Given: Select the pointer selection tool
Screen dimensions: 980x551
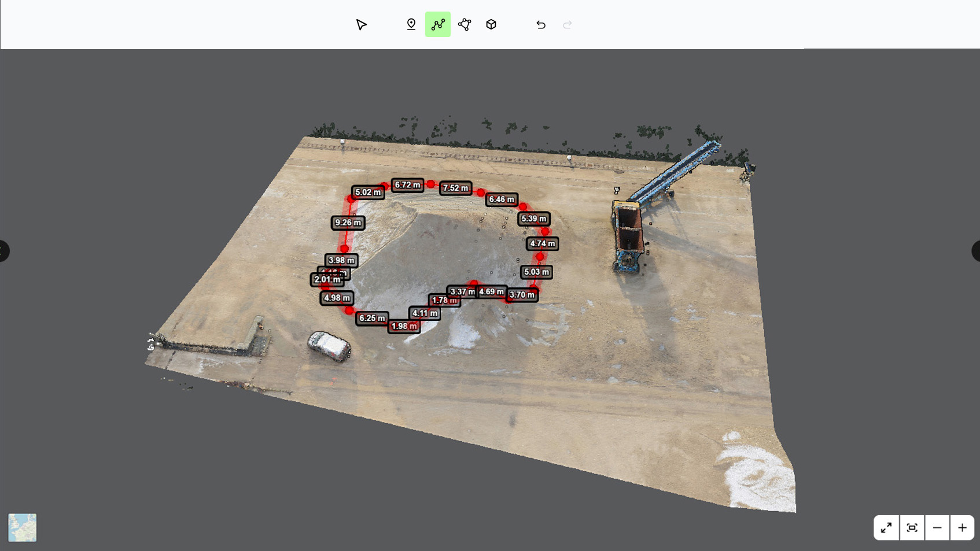Looking at the screenshot, I should [x=362, y=25].
